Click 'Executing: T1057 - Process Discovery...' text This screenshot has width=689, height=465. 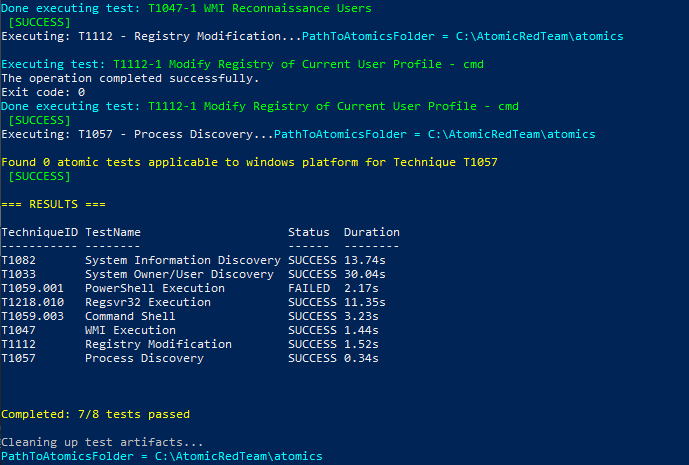[x=138, y=134]
